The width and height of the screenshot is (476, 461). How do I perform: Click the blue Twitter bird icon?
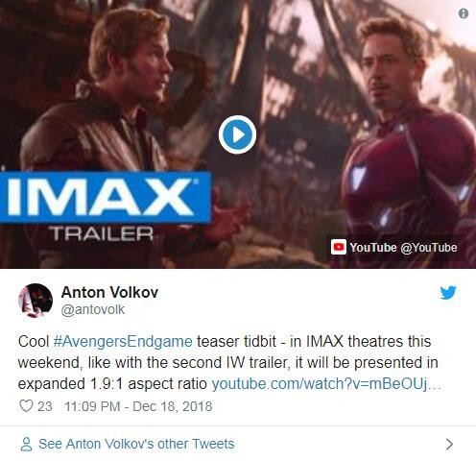tap(448, 293)
